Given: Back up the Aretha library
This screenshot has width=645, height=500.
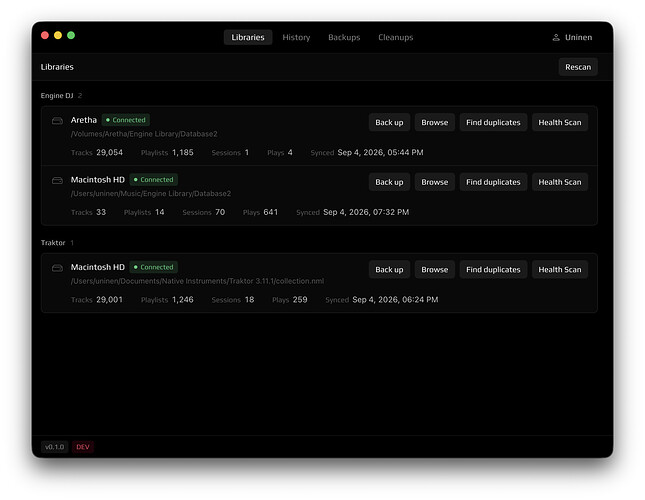Looking at the screenshot, I should point(389,122).
